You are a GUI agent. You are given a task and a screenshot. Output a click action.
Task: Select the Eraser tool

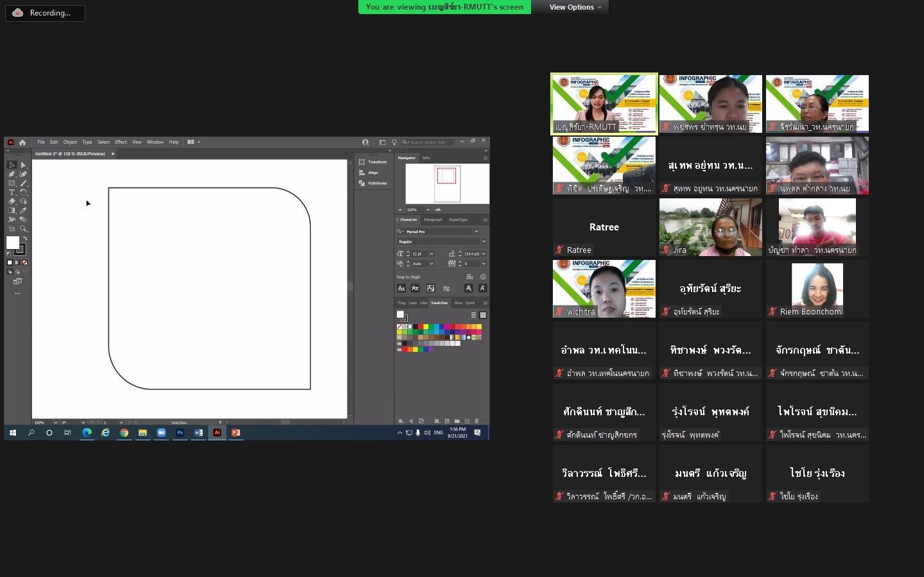12,201
